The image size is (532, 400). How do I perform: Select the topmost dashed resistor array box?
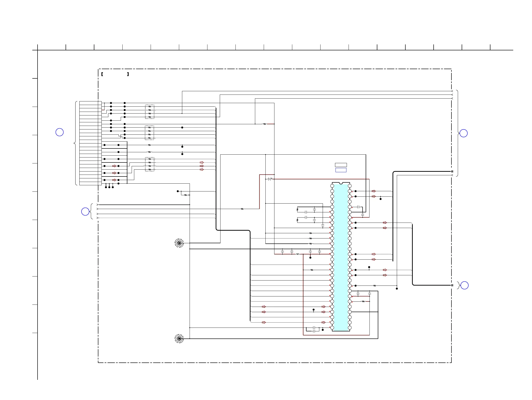click(150, 112)
